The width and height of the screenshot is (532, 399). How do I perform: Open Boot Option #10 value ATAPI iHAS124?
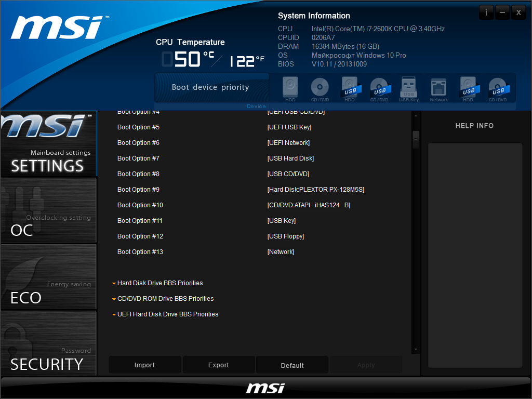click(309, 205)
